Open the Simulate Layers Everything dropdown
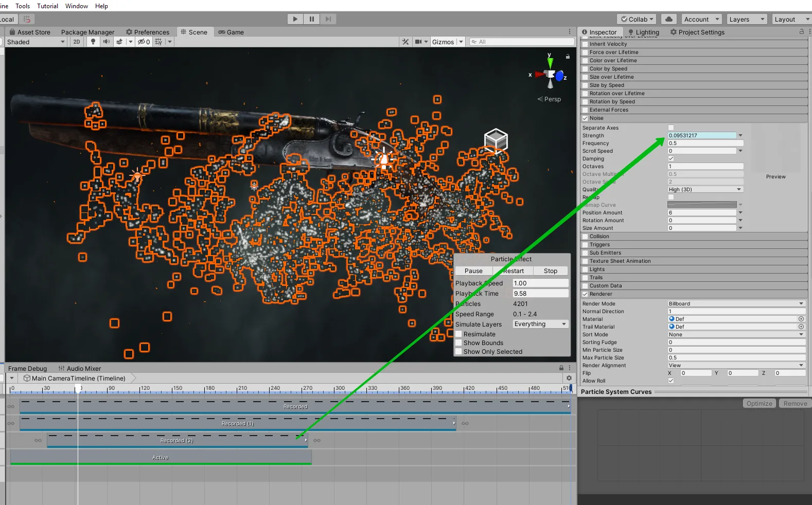 pyautogui.click(x=540, y=324)
